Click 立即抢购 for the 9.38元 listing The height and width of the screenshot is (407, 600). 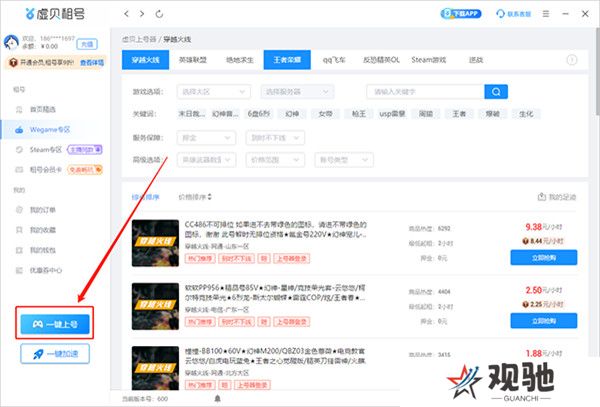(x=544, y=257)
